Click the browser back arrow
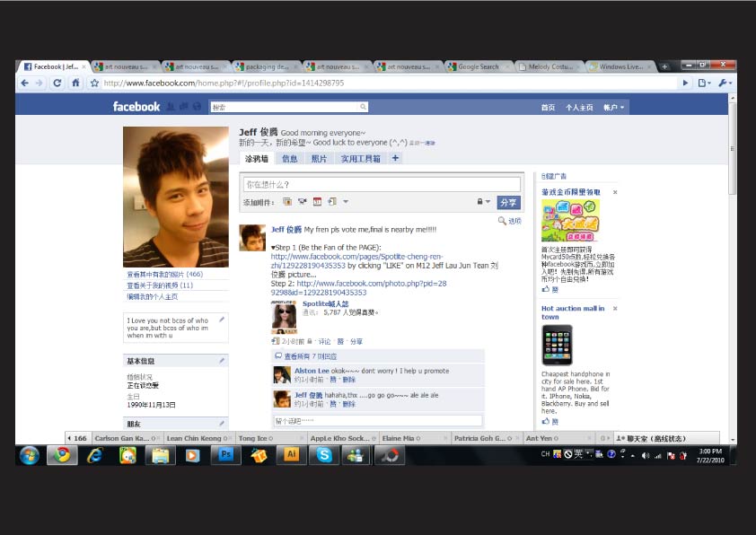This screenshot has height=535, width=756. (24, 83)
